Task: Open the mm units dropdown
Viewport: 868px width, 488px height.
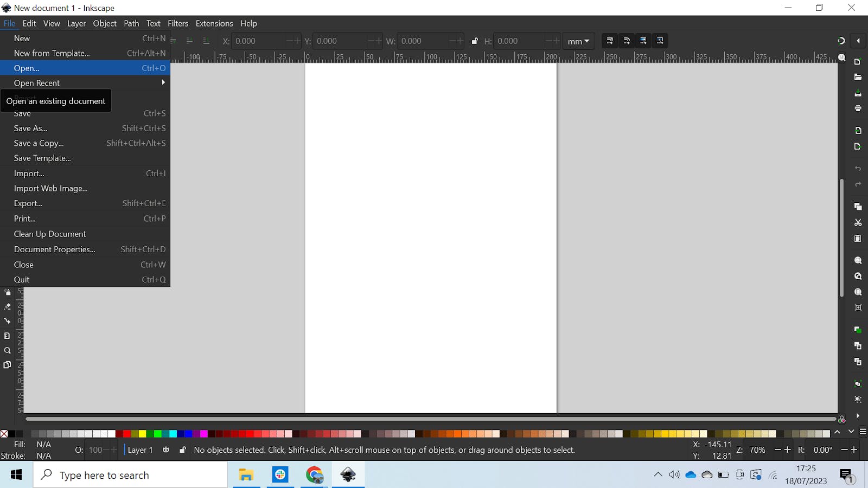Action: pyautogui.click(x=578, y=41)
